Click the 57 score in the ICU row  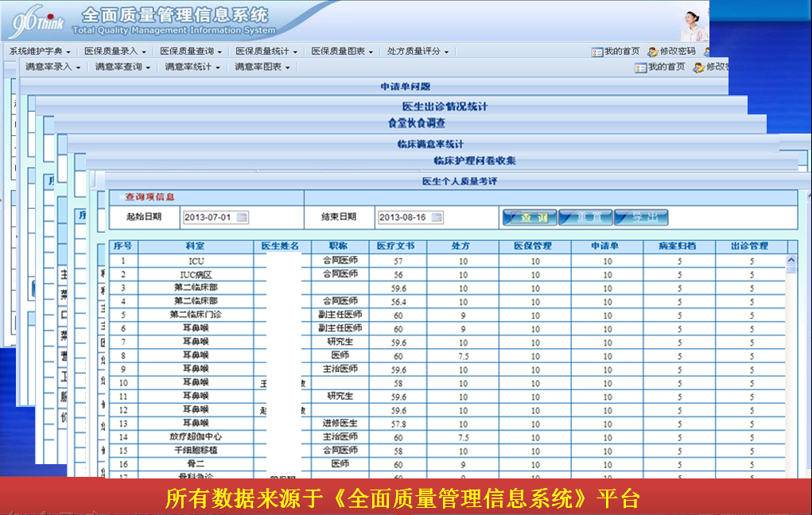click(x=398, y=261)
